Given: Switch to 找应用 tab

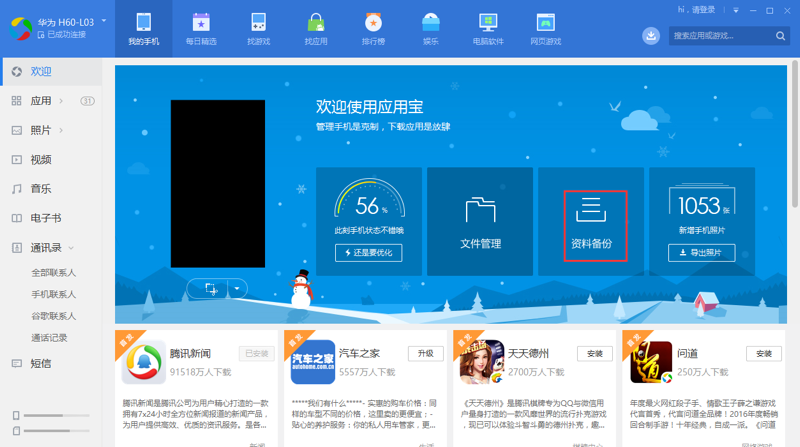Looking at the screenshot, I should click(316, 29).
